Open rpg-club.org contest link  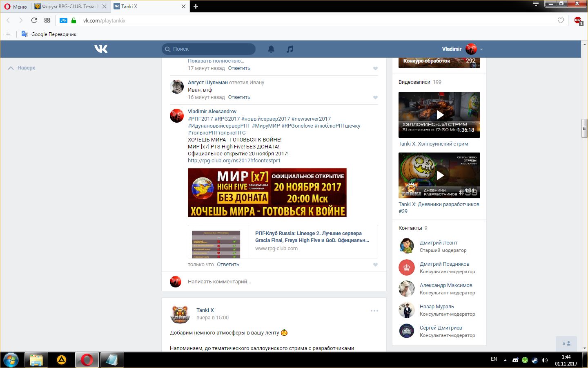(234, 161)
